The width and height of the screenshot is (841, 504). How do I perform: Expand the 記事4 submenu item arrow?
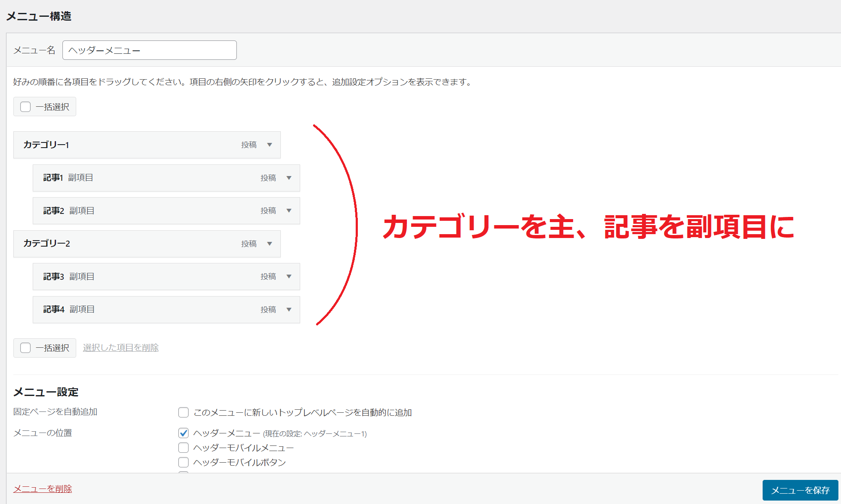289,309
